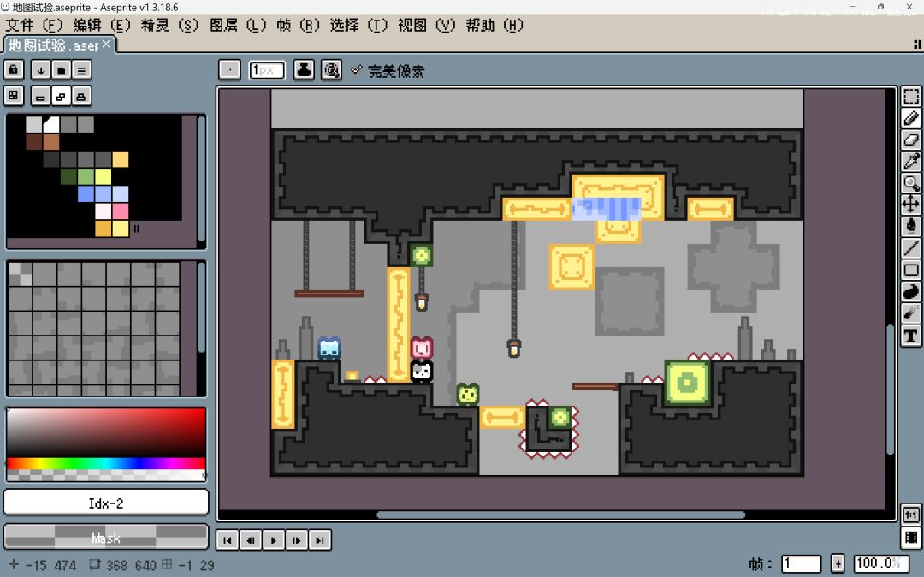The height and width of the screenshot is (577, 924).
Task: Click the Idx-2 foreground color button
Action: click(x=106, y=503)
